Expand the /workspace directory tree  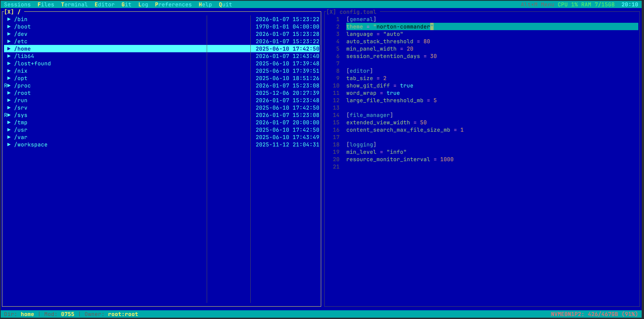[9, 144]
